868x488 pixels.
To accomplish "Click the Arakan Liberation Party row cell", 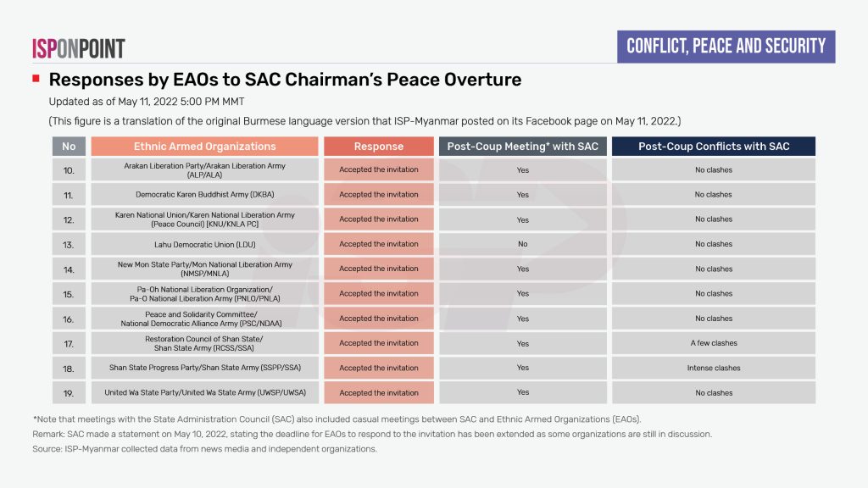I will tap(204, 170).
